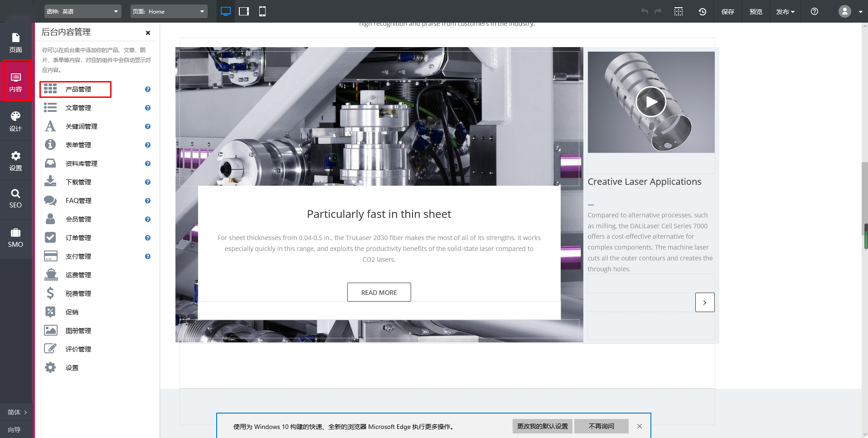Click help icon beside 关键词管理
This screenshot has width=868, height=438.
[148, 126]
